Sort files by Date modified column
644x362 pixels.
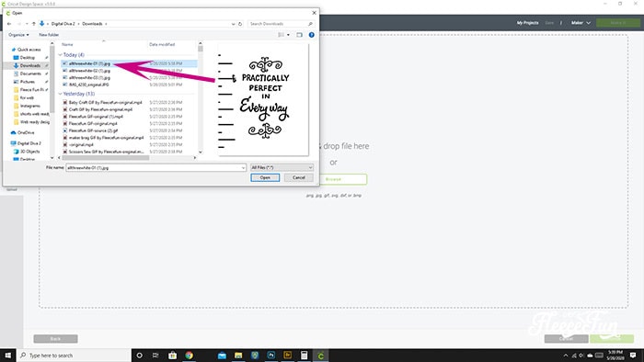pos(162,44)
